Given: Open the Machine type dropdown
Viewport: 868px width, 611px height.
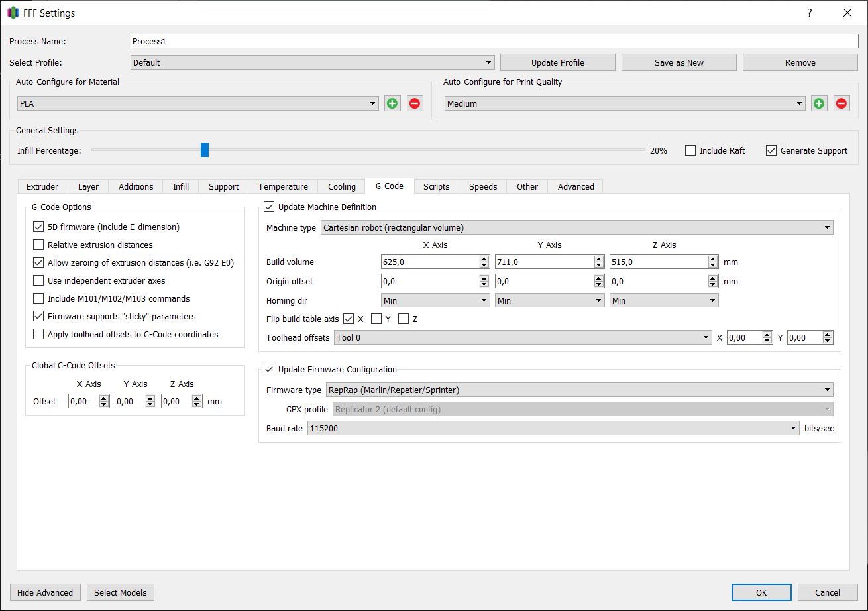Looking at the screenshot, I should click(x=576, y=227).
